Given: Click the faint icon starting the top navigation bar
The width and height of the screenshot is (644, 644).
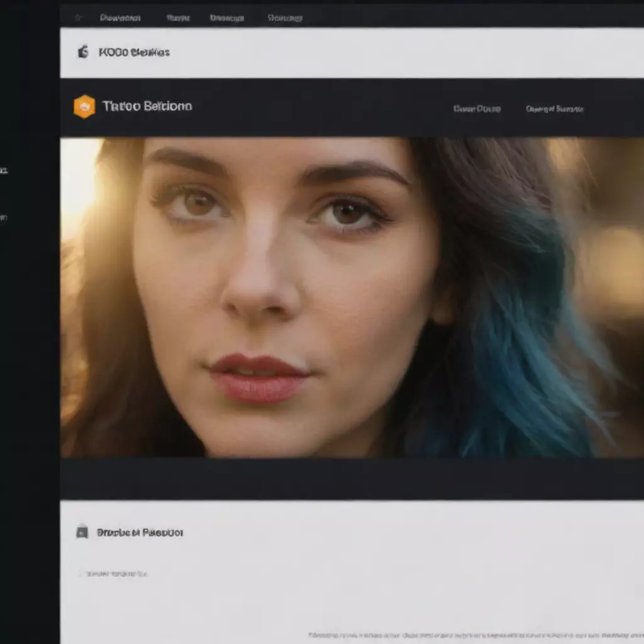Looking at the screenshot, I should point(79,18).
